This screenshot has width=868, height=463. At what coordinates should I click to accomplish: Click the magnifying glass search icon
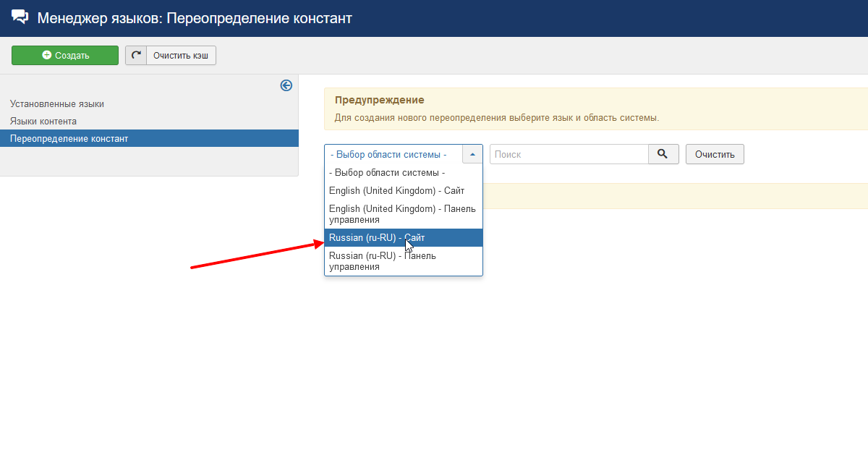663,154
